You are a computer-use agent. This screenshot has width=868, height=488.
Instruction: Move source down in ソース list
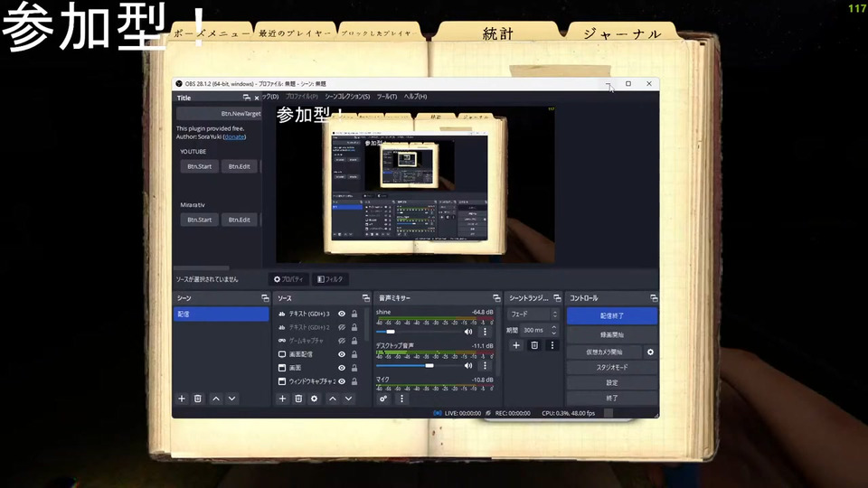pyautogui.click(x=349, y=399)
